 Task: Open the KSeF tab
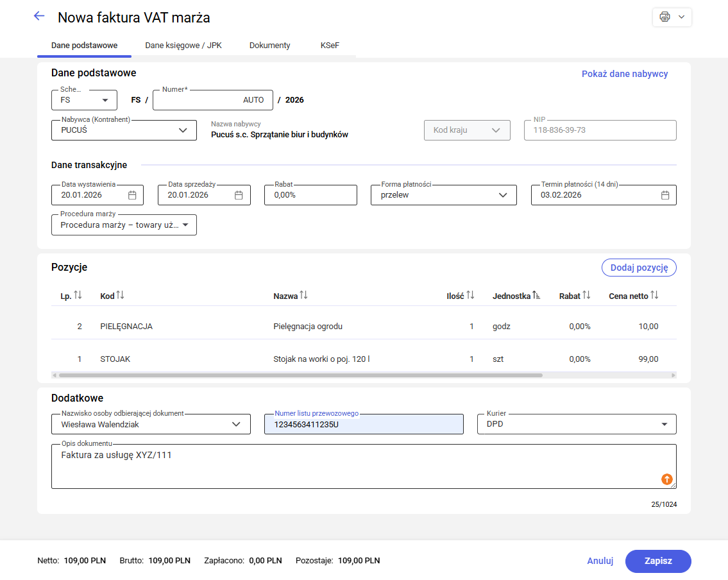pyautogui.click(x=330, y=46)
